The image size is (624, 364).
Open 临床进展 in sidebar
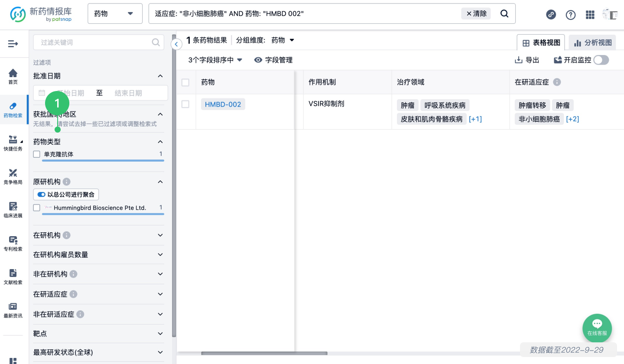13,210
